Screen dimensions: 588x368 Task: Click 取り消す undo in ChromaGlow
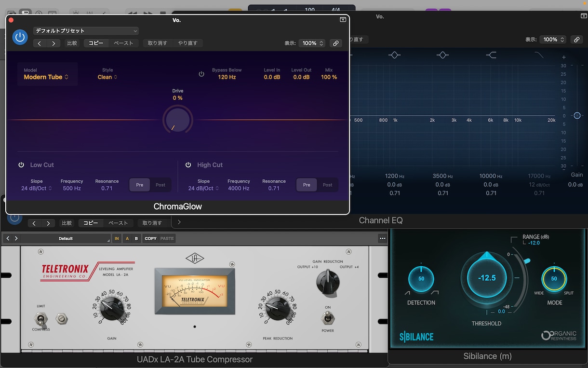point(158,43)
